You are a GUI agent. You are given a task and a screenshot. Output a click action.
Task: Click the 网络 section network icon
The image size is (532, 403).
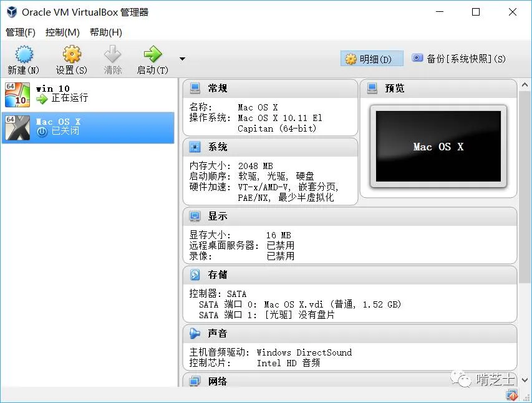(x=195, y=381)
